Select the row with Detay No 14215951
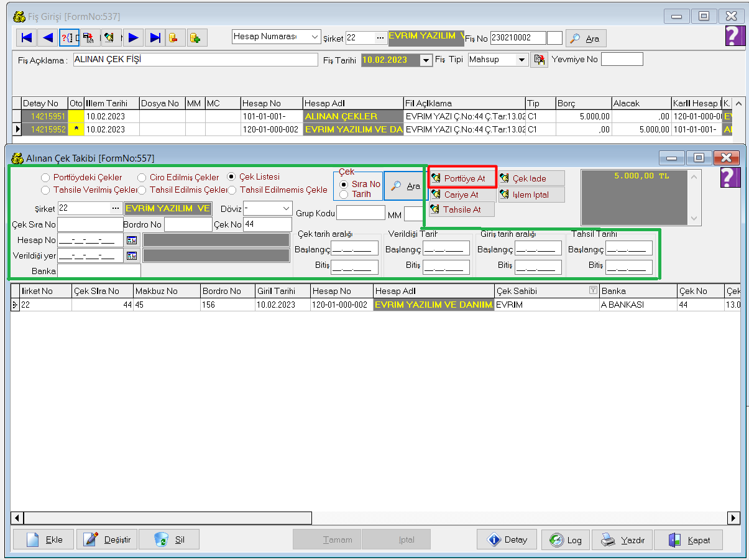The width and height of the screenshot is (749, 560). click(373, 116)
